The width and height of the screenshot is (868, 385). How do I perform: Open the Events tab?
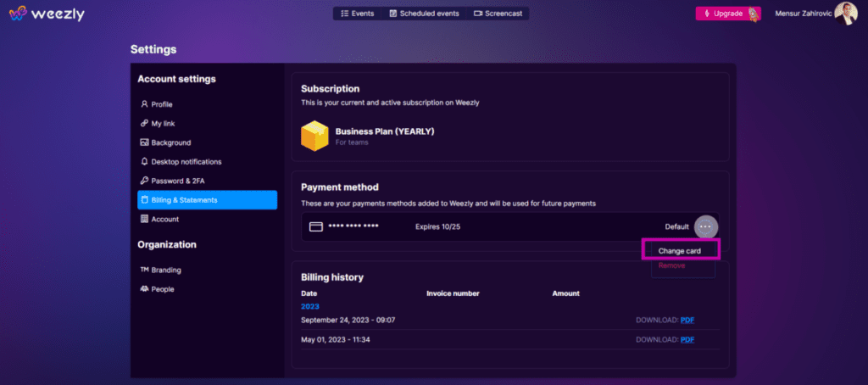click(x=357, y=14)
